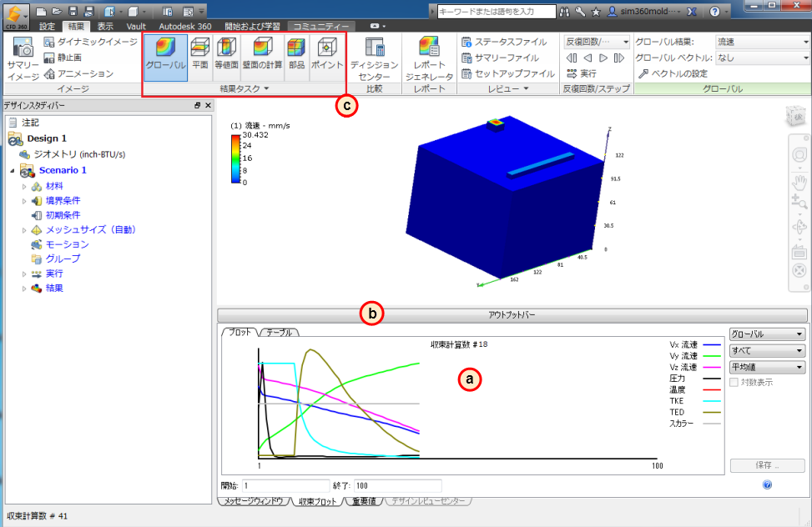The image size is (812, 527).
Task: Click アニメーション in the image group
Action: point(78,73)
